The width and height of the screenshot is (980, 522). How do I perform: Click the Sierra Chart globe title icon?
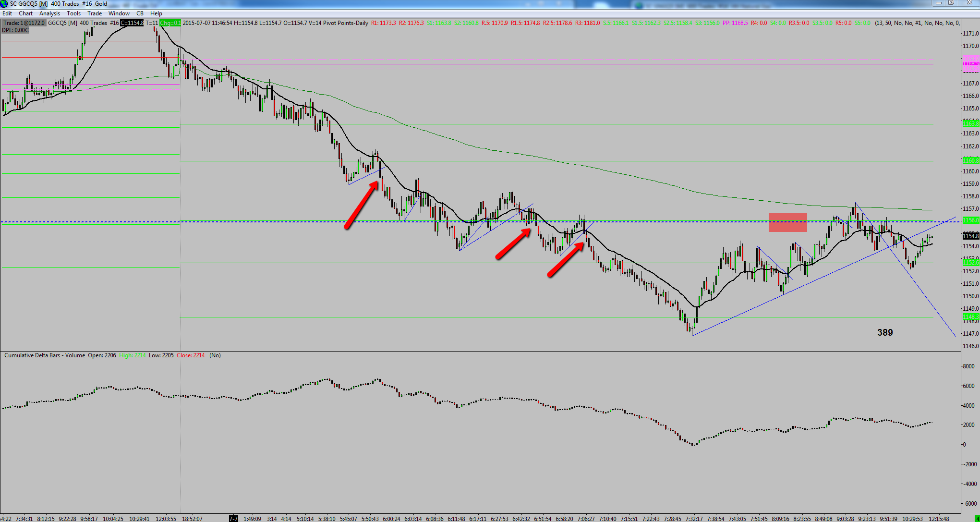(x=4, y=4)
